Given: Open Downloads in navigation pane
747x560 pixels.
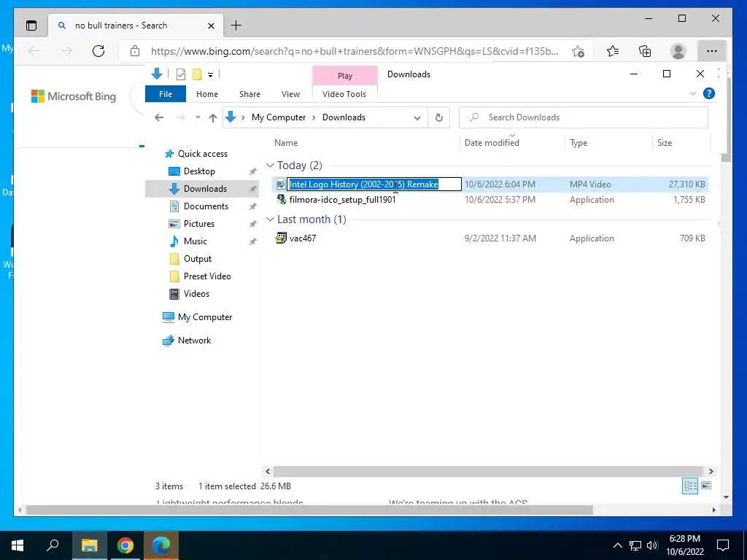Looking at the screenshot, I should [205, 189].
